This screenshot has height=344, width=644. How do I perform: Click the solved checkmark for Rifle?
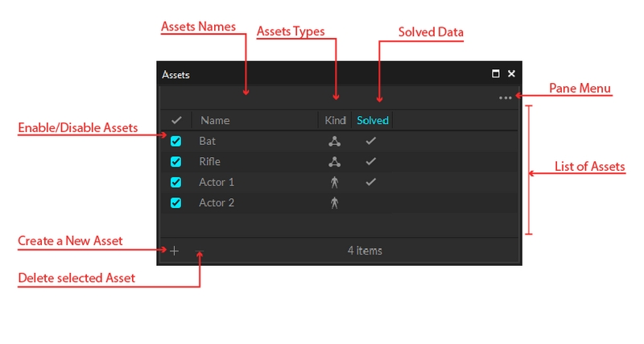[x=370, y=162]
